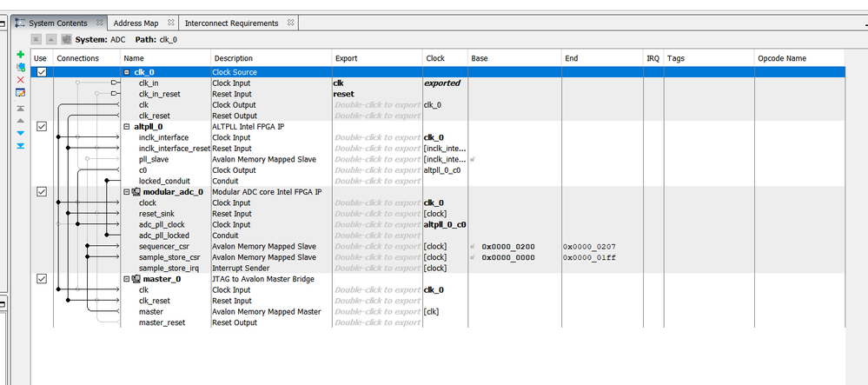Click the up-one-level icon beside System label
Screen dimensions: 868x385
(51, 39)
